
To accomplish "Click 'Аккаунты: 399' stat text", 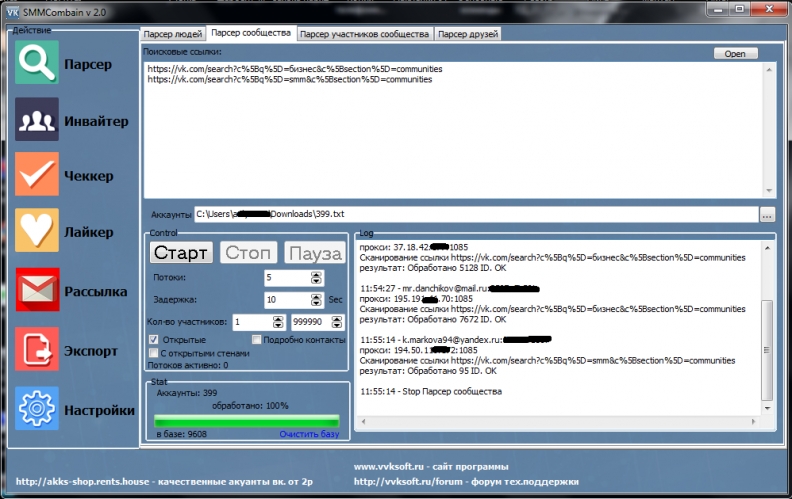I will [x=187, y=392].
